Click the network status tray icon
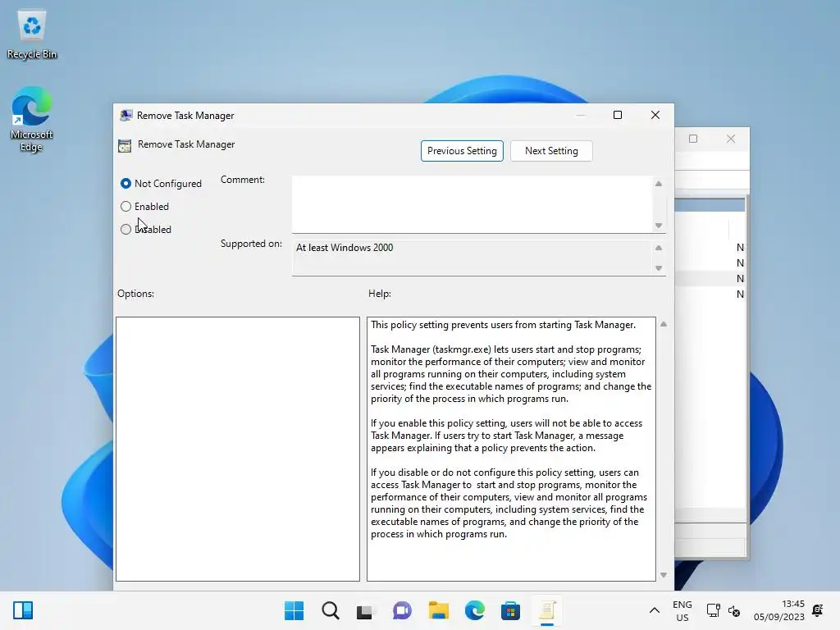This screenshot has width=840, height=630. point(713,610)
